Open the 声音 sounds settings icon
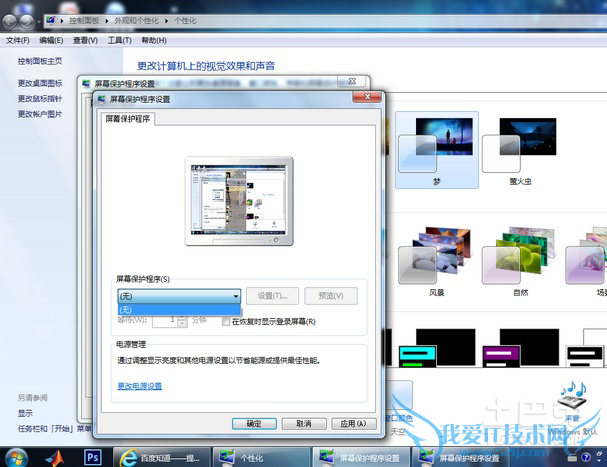The height and width of the screenshot is (467, 607). [573, 399]
